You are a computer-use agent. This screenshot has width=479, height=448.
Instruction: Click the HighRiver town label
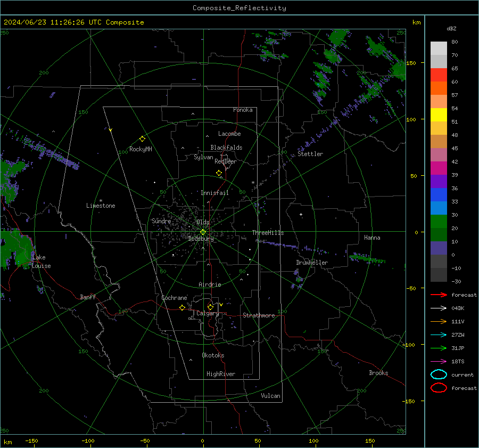click(221, 374)
